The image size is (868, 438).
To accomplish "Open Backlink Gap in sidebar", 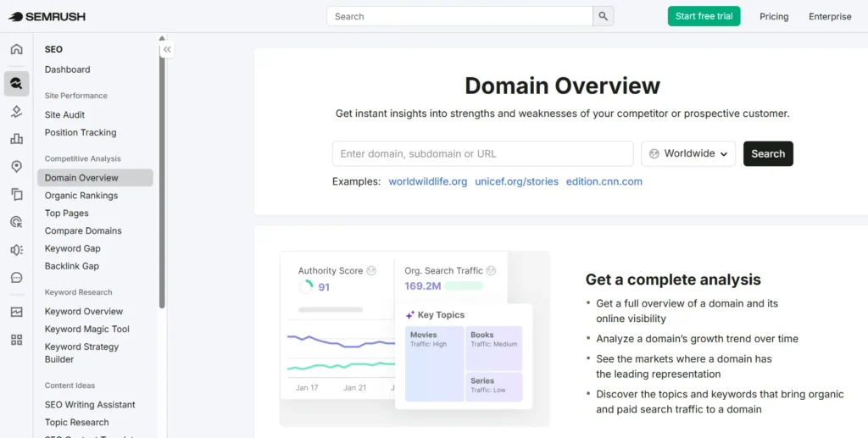I will pos(72,266).
